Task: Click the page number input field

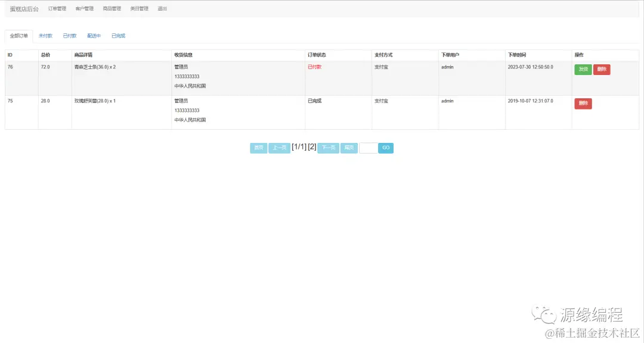Action: tap(369, 148)
